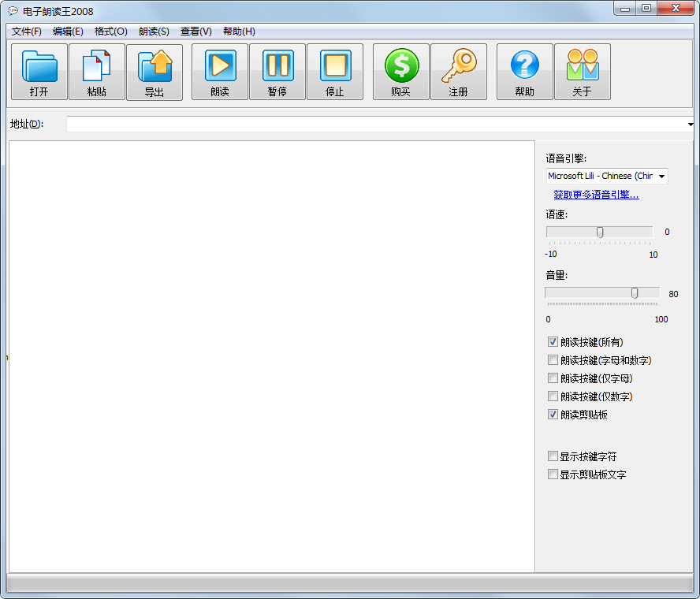
Task: Click the 导出 (Export) toolbar icon
Action: tap(155, 66)
